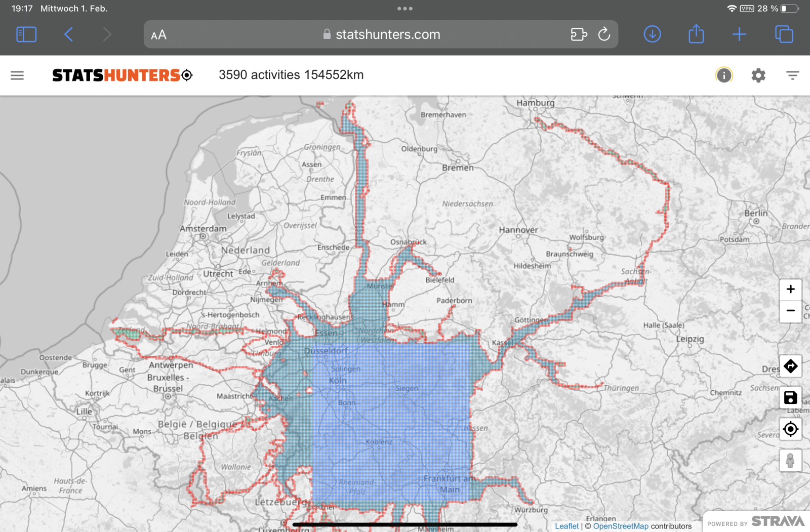The image size is (810, 532).
Task: Open the Leaflet attribution link
Action: [x=566, y=526]
